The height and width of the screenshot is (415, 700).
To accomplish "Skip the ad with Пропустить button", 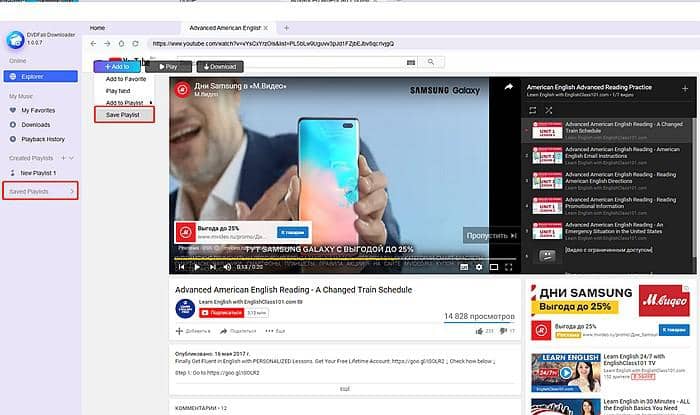I will [491, 235].
